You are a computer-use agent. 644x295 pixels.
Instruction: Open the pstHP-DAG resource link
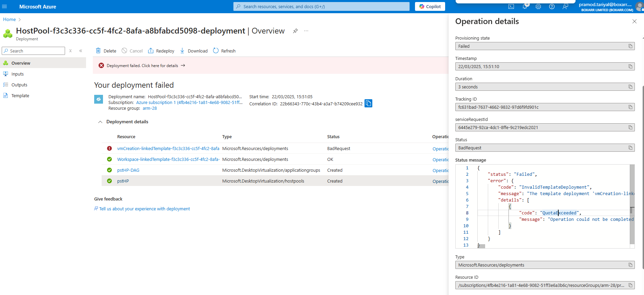128,170
